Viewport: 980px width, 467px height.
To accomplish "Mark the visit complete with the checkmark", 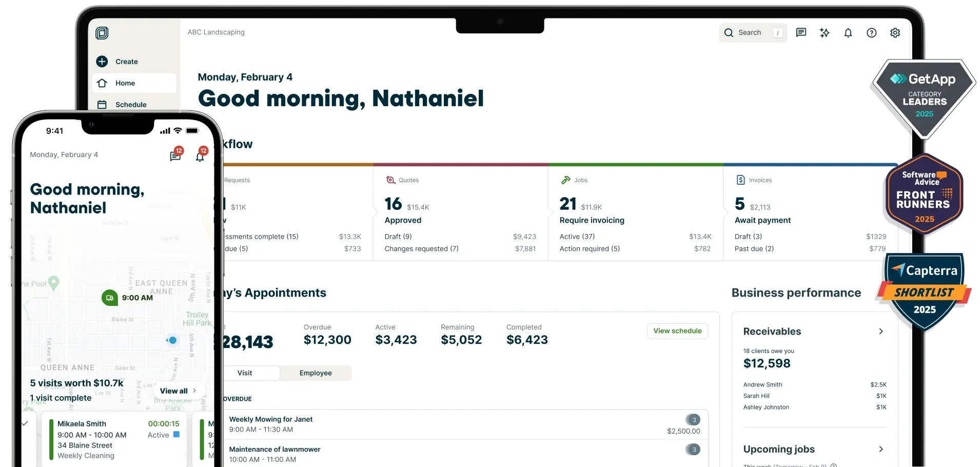I will click(25, 424).
